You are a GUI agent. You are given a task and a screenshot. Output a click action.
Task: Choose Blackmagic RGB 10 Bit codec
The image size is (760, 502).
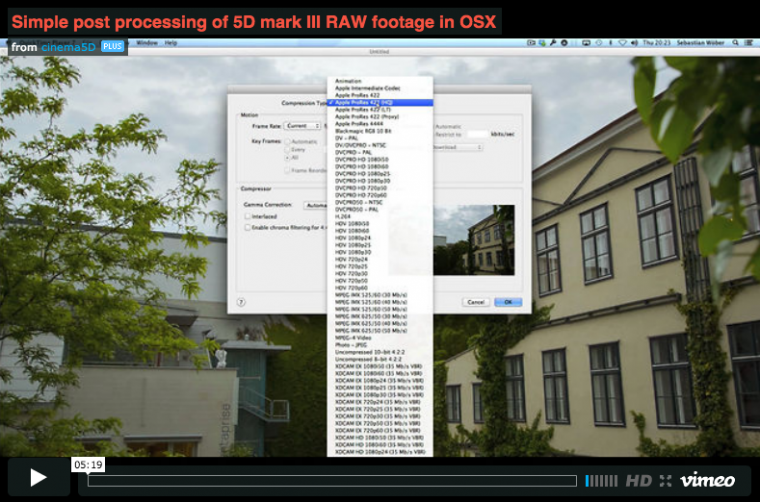[x=380, y=131]
